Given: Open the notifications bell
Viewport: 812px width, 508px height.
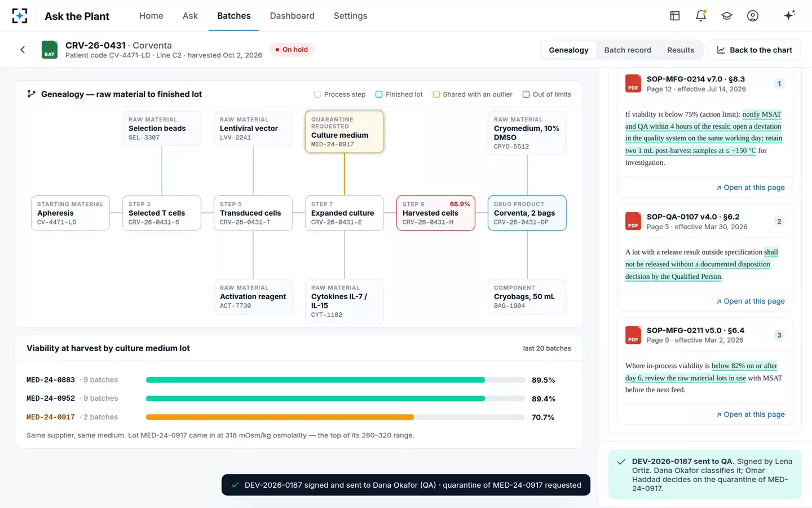Looking at the screenshot, I should [x=701, y=16].
